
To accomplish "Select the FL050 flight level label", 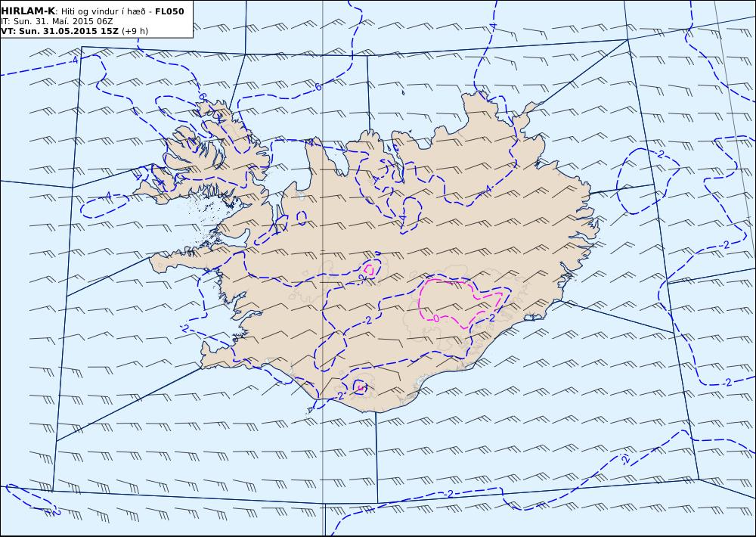I will pyautogui.click(x=169, y=11).
